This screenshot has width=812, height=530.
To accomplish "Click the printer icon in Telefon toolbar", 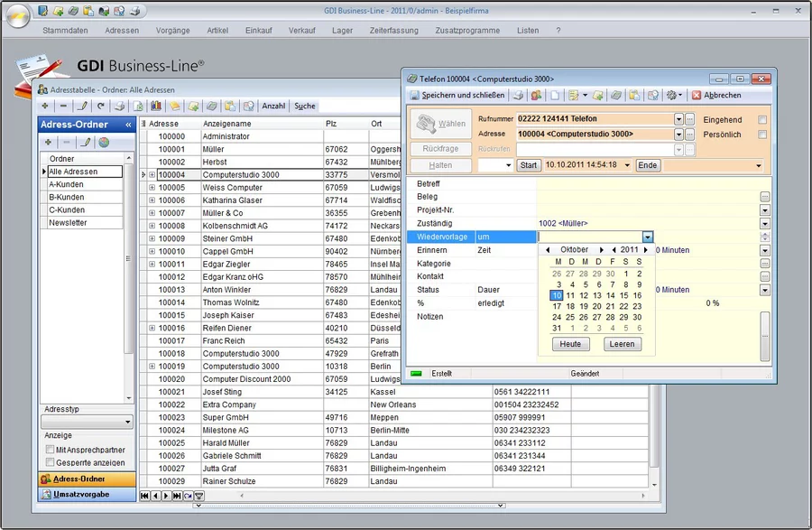I will 519,95.
